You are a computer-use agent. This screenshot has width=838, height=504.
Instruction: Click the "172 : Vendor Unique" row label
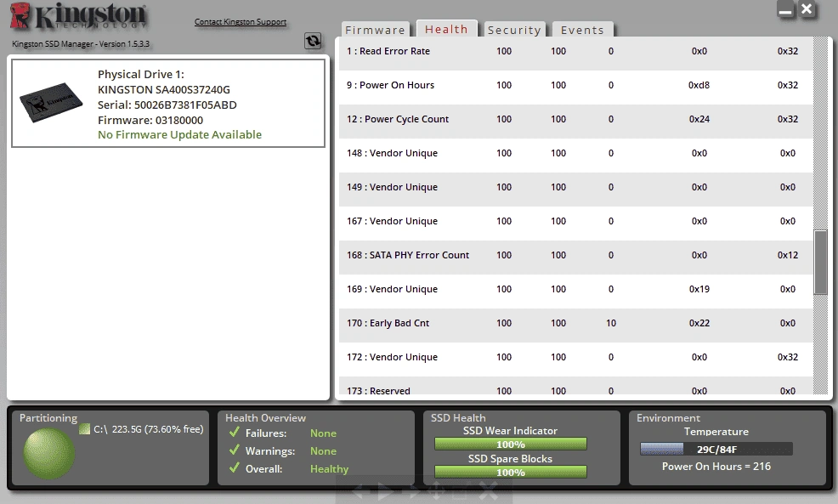pyautogui.click(x=392, y=357)
